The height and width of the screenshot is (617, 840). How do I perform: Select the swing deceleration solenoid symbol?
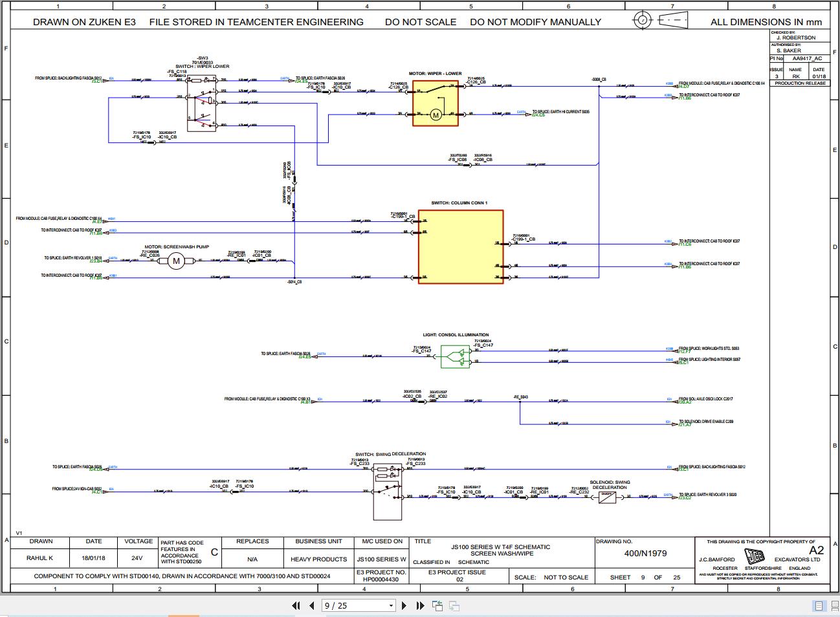(607, 497)
